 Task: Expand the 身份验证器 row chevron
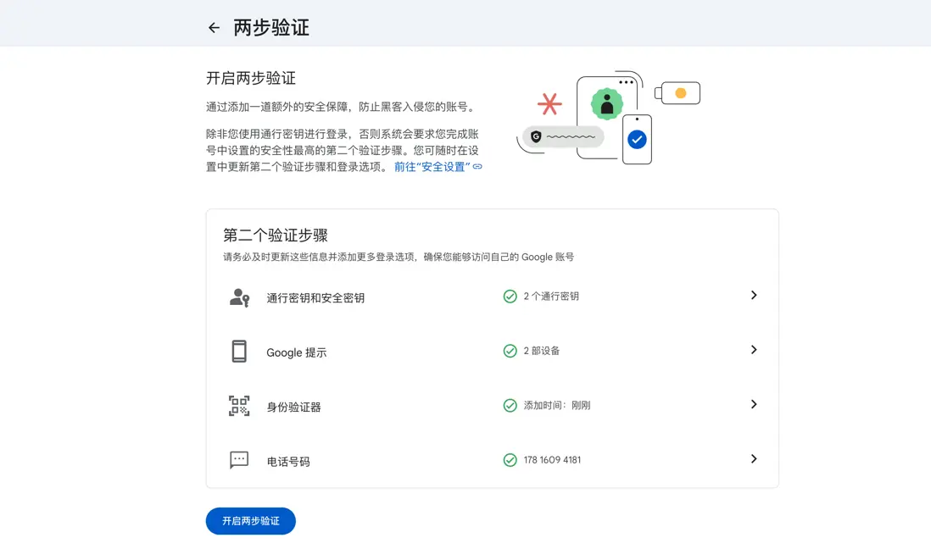(754, 404)
